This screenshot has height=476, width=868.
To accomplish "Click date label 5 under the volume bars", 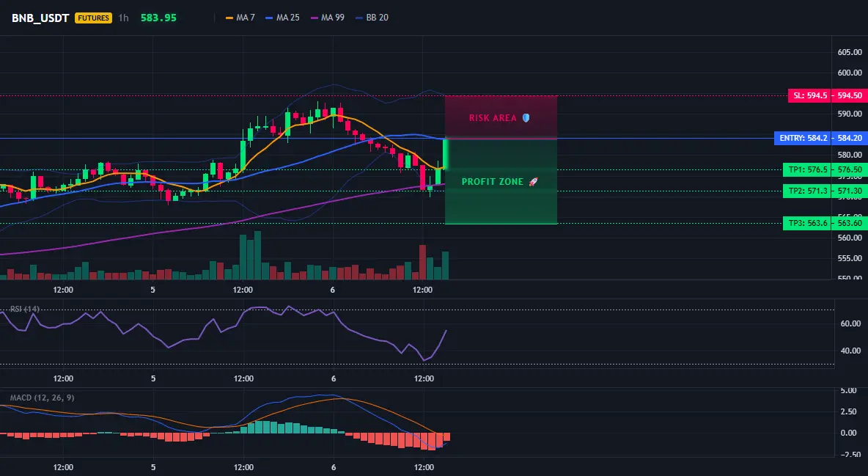I will pos(152,290).
